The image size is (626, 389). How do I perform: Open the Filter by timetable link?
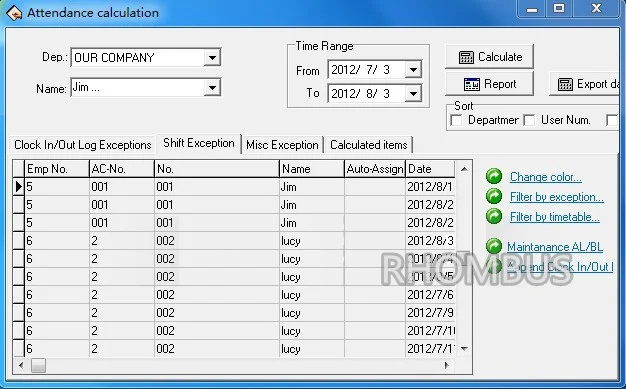(x=555, y=217)
